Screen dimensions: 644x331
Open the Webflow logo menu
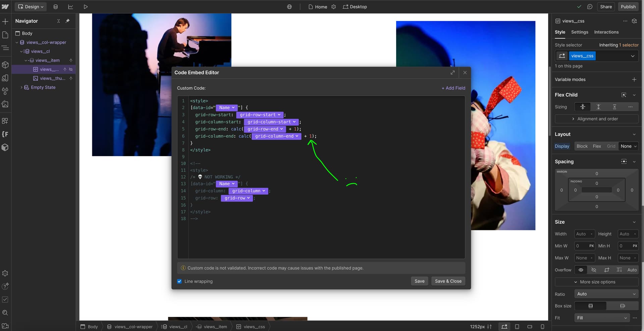pyautogui.click(x=5, y=7)
